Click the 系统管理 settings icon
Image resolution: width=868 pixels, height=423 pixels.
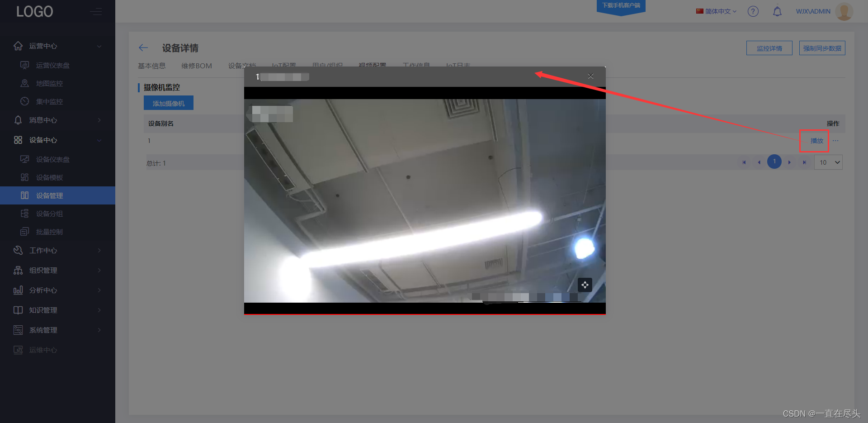pyautogui.click(x=18, y=330)
